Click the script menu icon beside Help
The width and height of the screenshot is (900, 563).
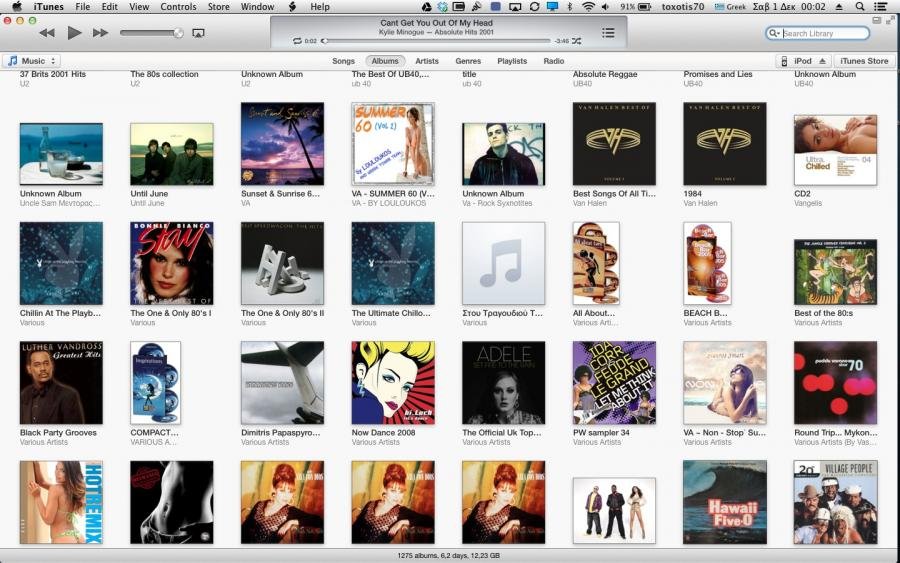tap(292, 7)
